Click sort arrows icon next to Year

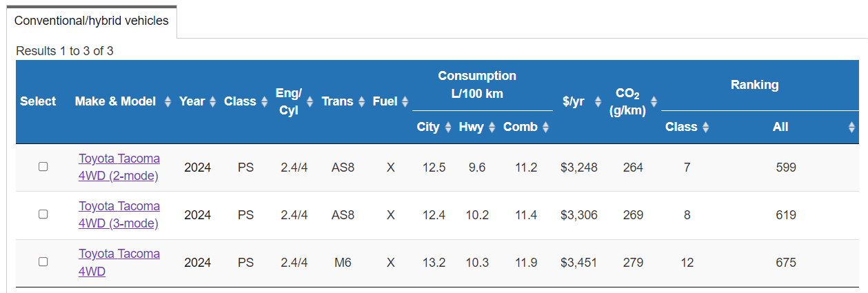pyautogui.click(x=213, y=102)
